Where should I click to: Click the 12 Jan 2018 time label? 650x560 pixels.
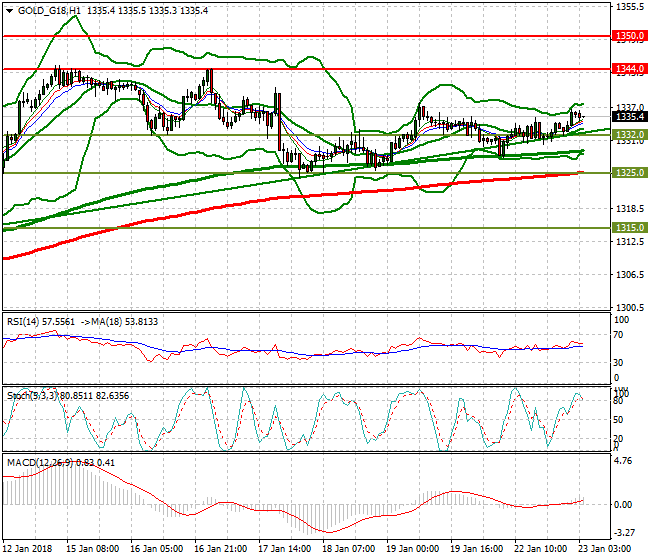(x=28, y=549)
